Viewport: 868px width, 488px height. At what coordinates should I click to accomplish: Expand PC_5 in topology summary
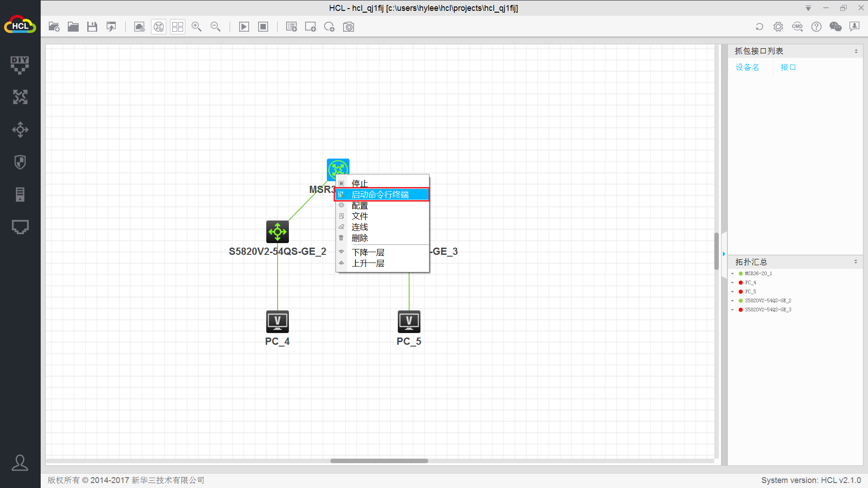pos(732,292)
